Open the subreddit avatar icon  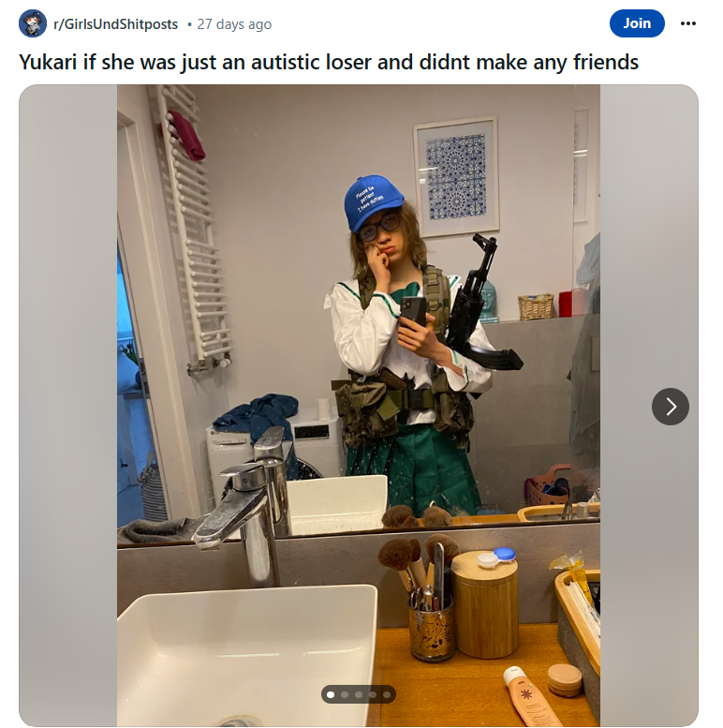(33, 23)
